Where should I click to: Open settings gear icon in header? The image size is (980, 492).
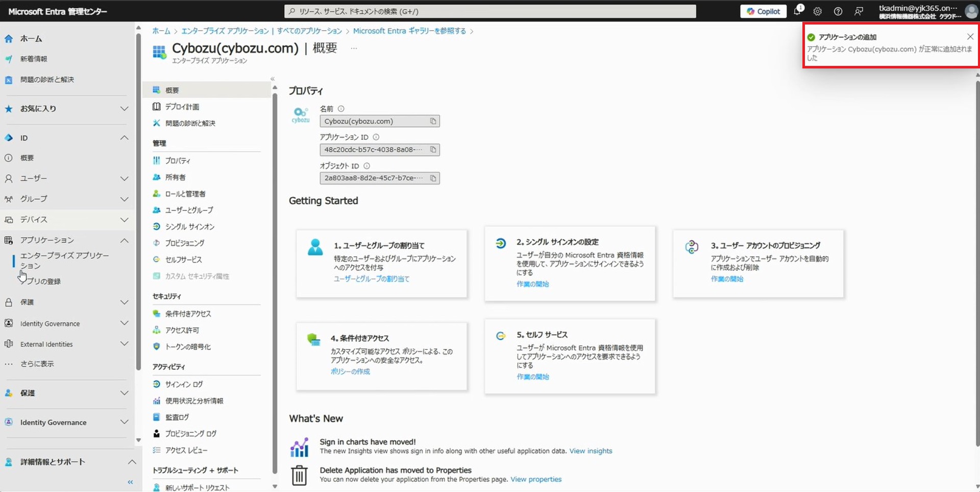click(x=818, y=11)
